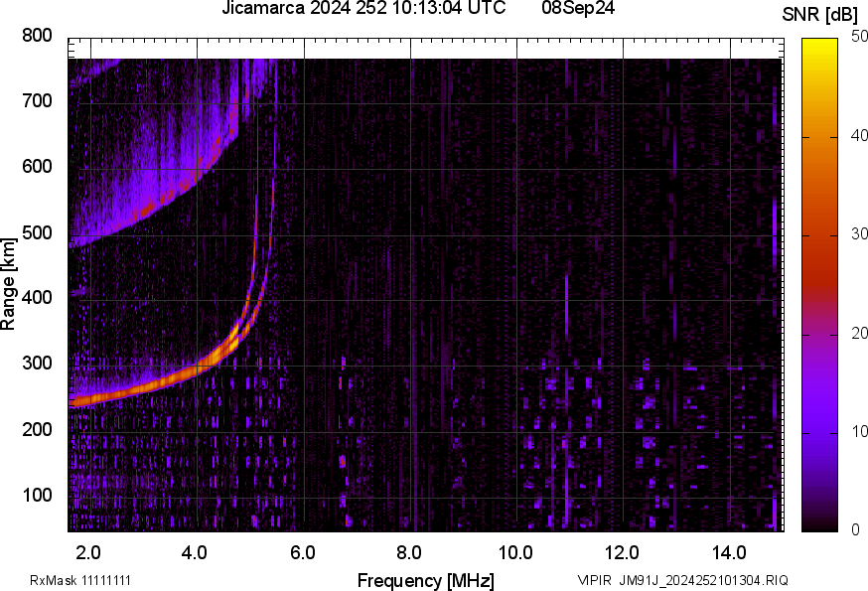Click the yellow top of the SNR colorbar

[x=819, y=45]
